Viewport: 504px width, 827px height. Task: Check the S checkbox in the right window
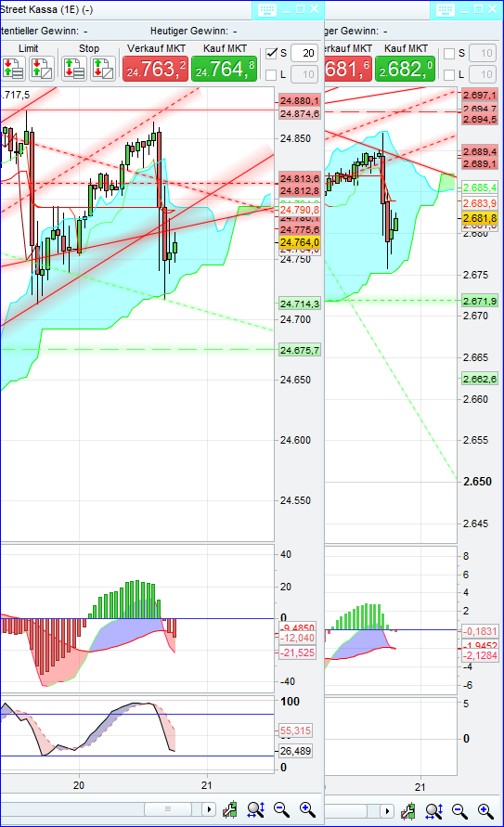[449, 53]
